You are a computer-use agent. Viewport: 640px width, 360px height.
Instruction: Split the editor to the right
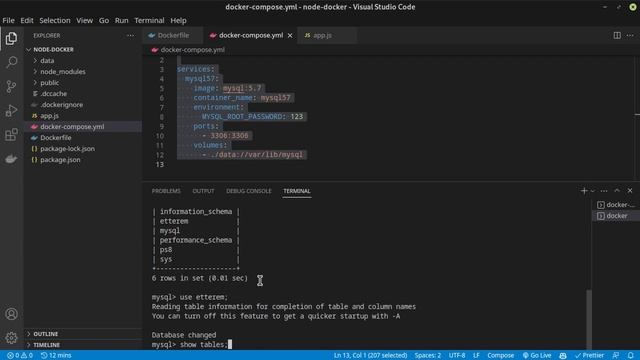(x=617, y=36)
